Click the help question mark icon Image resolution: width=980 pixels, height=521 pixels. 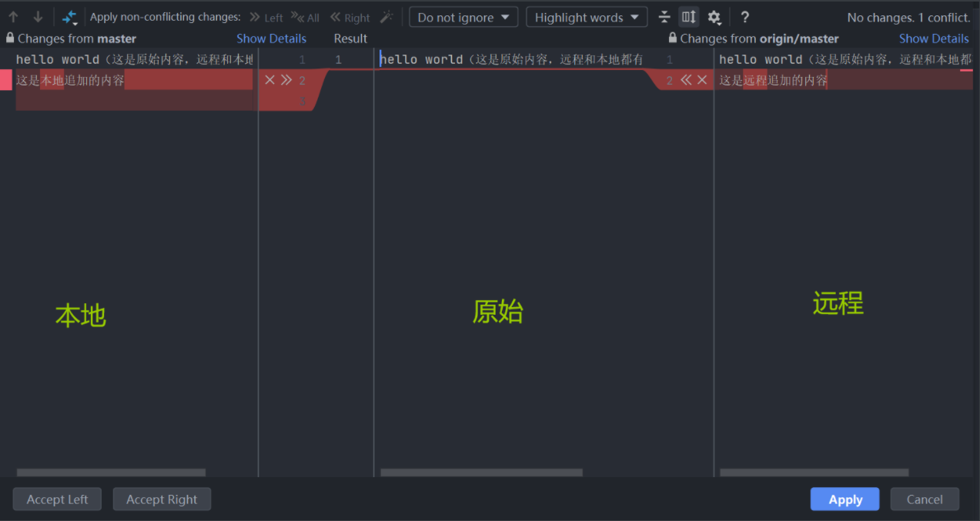click(x=744, y=16)
